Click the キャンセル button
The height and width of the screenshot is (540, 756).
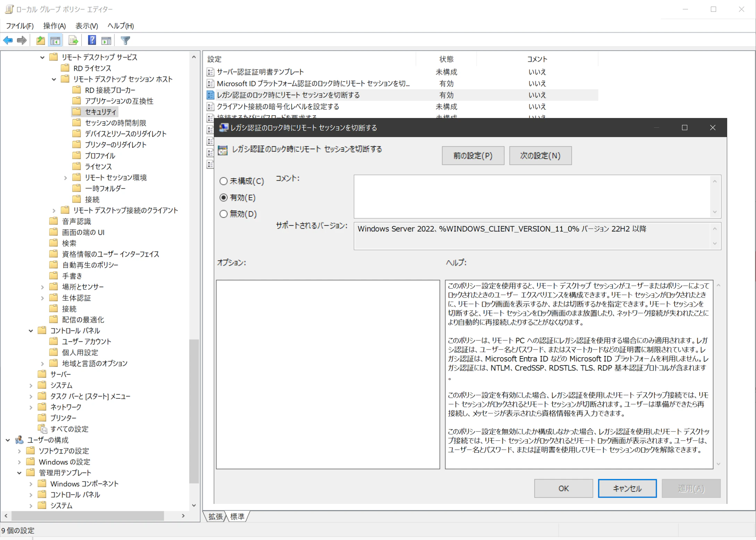click(627, 488)
